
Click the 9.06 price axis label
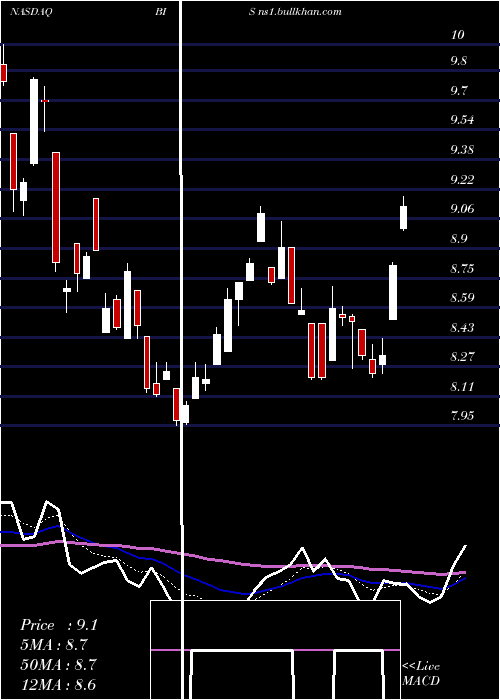[x=462, y=209]
